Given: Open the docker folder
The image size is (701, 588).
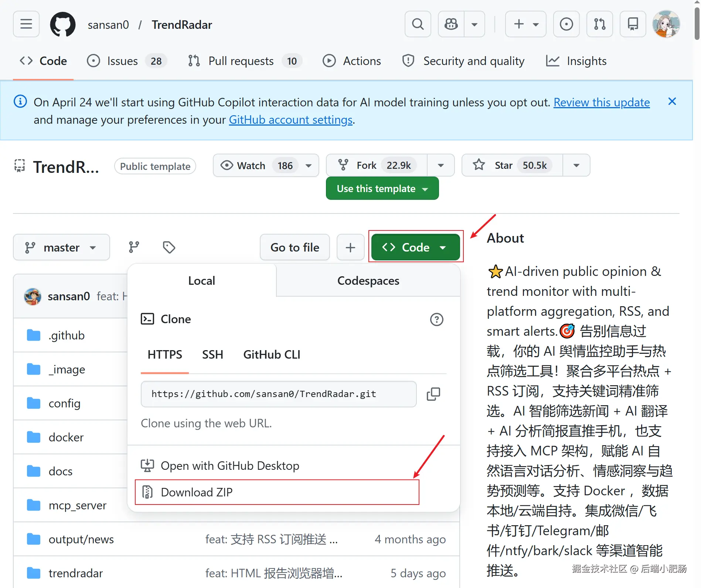Looking at the screenshot, I should [66, 437].
